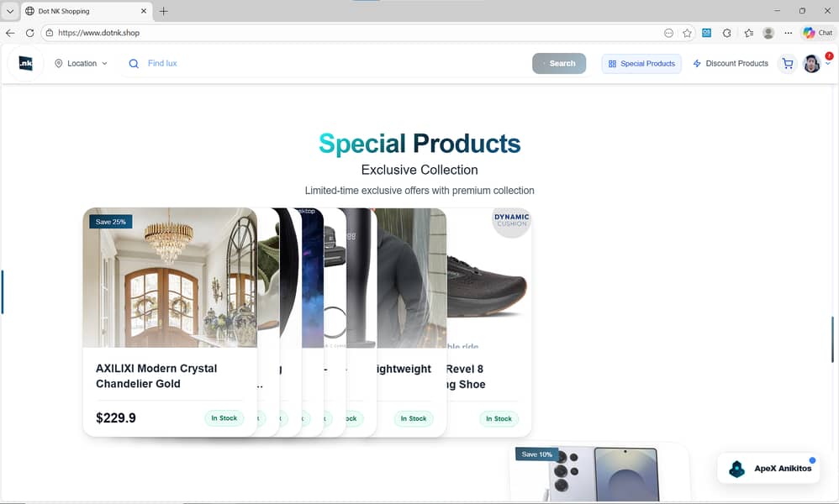Add page to favorites star icon

687,33
